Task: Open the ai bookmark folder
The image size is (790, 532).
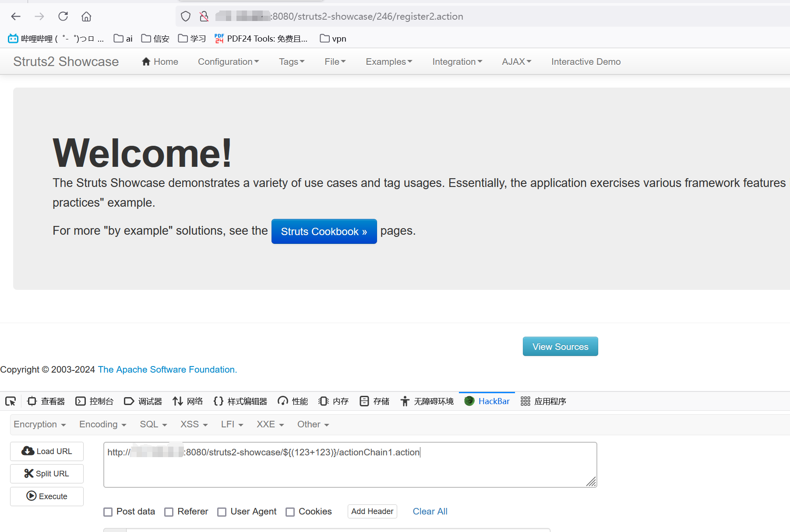Action: 123,39
